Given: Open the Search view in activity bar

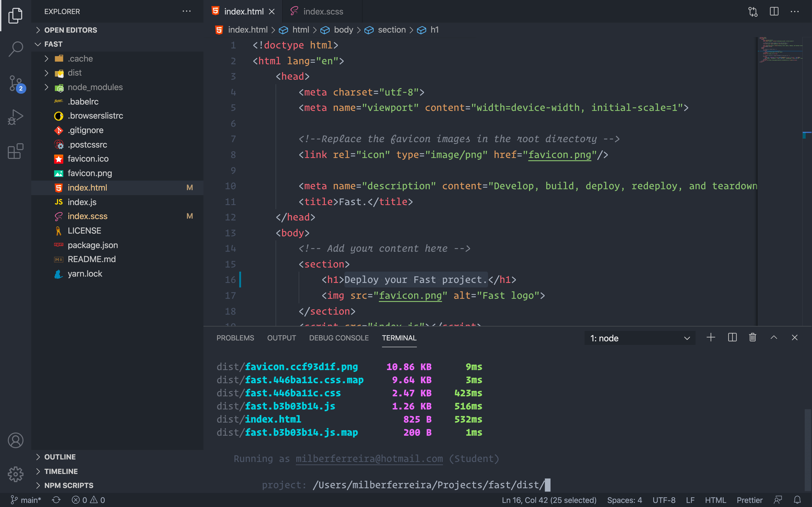Looking at the screenshot, I should [15, 49].
